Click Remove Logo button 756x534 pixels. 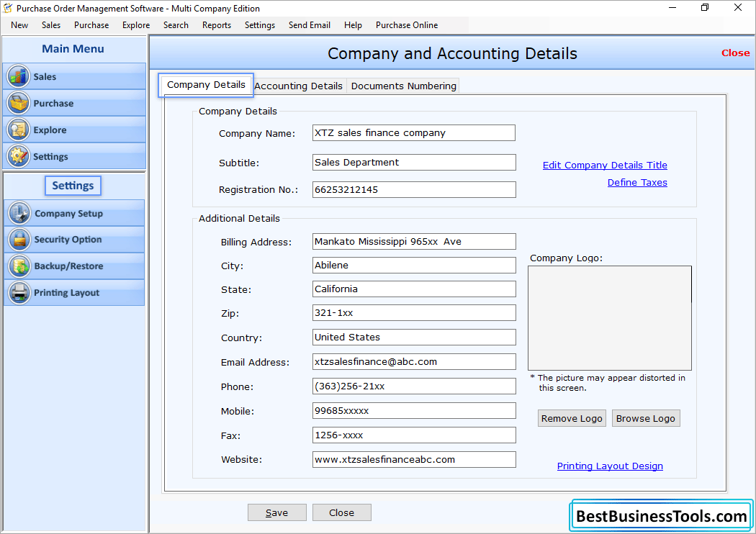coord(572,418)
